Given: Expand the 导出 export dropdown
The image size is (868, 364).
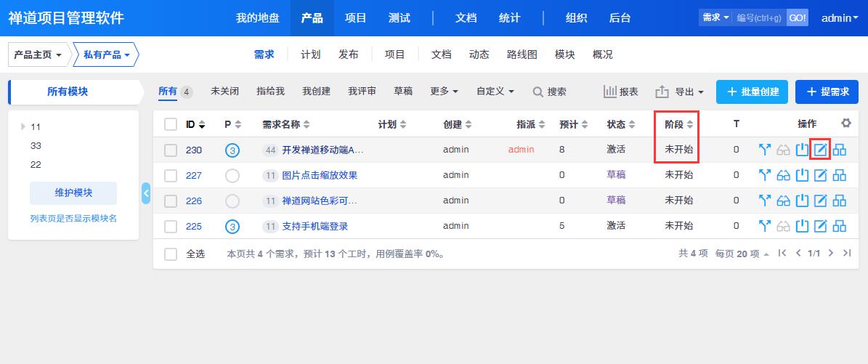Looking at the screenshot, I should 679,92.
